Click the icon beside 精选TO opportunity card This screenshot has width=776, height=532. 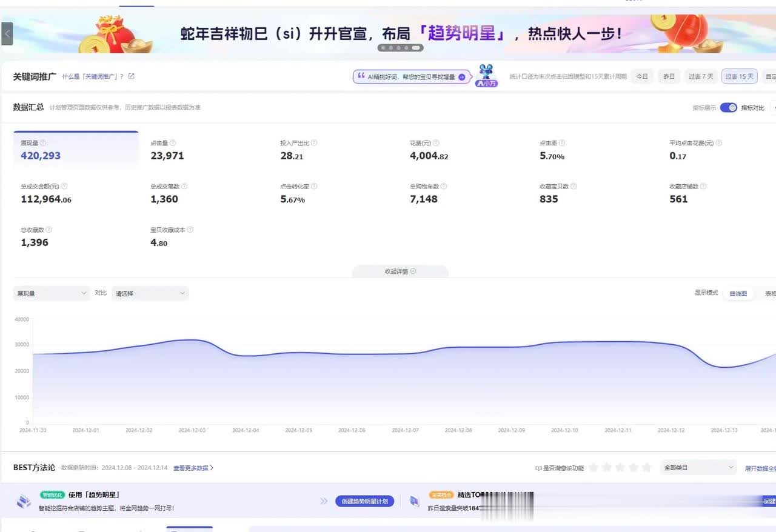coord(415,501)
